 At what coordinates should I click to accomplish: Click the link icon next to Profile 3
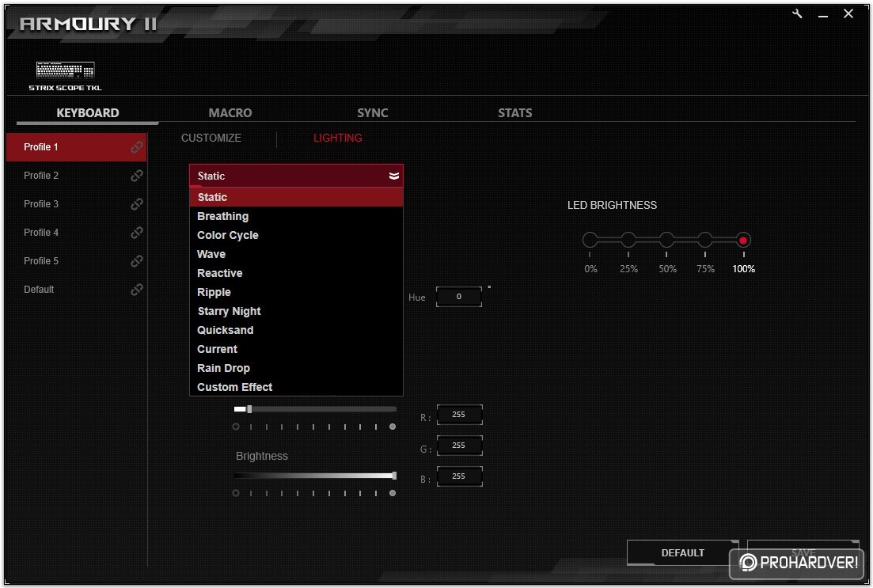point(136,204)
